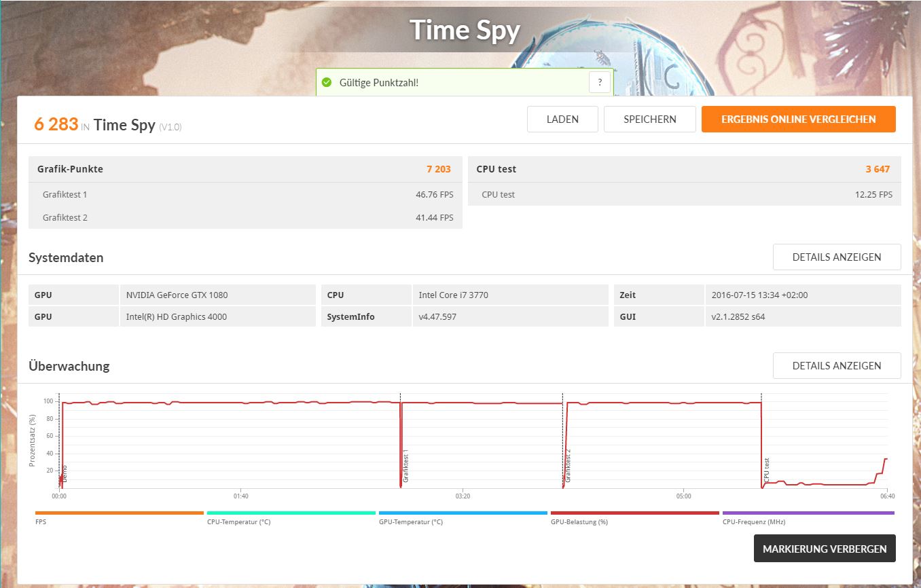Click the LADEN button
921x588 pixels.
[x=562, y=119]
